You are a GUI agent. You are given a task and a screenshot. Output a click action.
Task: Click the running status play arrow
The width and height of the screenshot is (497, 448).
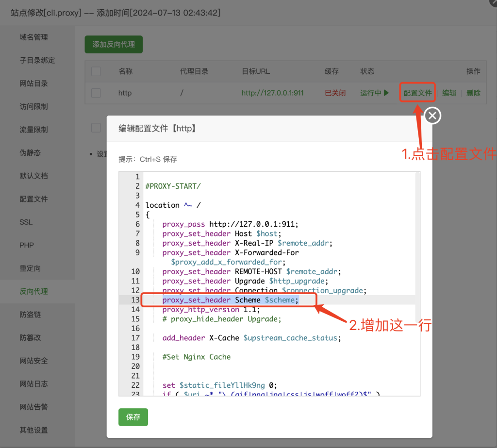tap(386, 93)
